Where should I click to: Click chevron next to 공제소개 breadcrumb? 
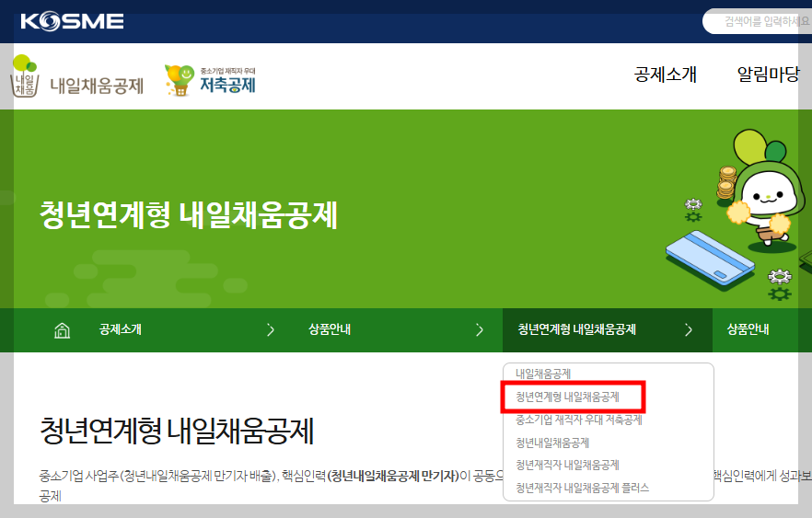pyautogui.click(x=271, y=330)
